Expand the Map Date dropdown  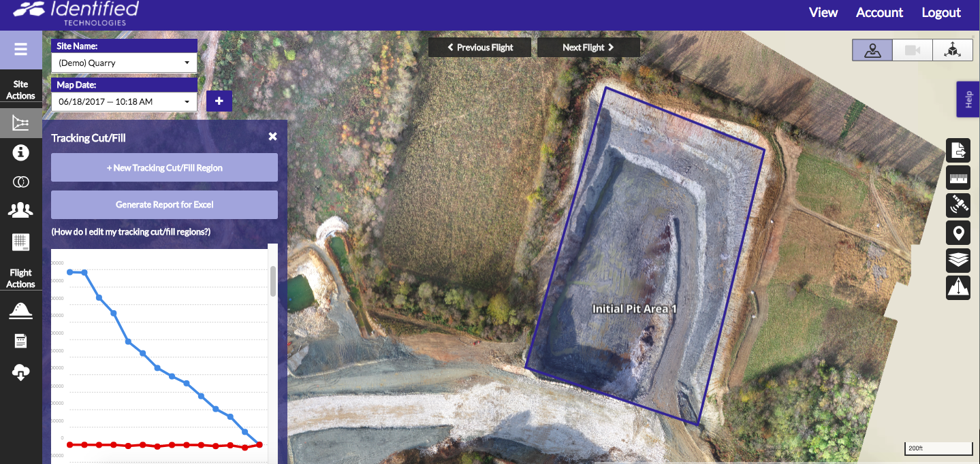(x=124, y=101)
